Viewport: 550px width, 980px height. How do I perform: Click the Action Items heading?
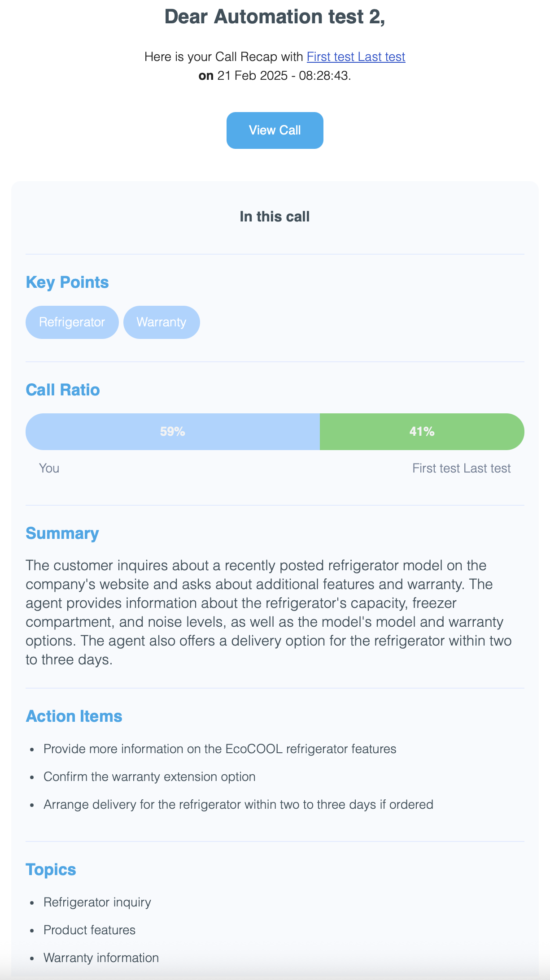point(74,716)
